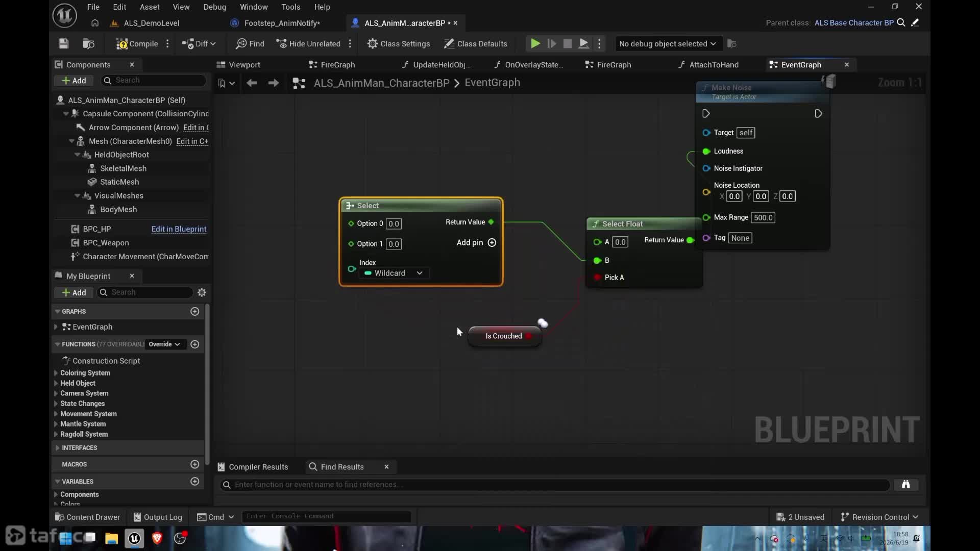Click the frame-advance play button
Image resolution: width=980 pixels, height=551 pixels.
coord(552,44)
